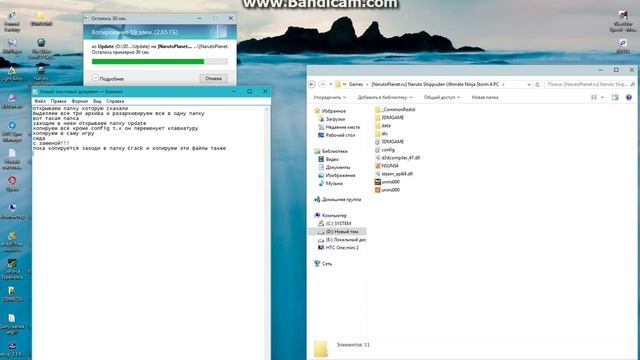Open Вид menu in Notepad
The image size is (640, 360).
point(97,101)
